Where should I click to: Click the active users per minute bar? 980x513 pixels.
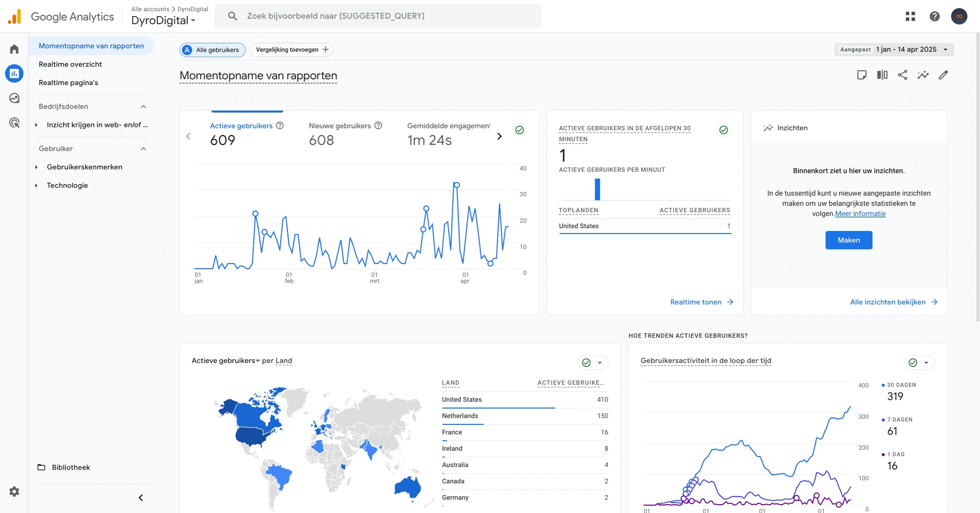coord(597,189)
